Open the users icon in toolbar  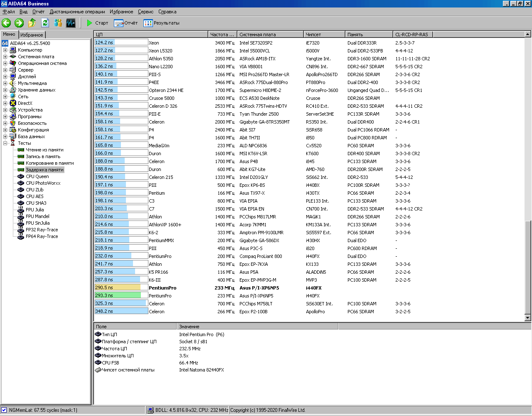(58, 23)
